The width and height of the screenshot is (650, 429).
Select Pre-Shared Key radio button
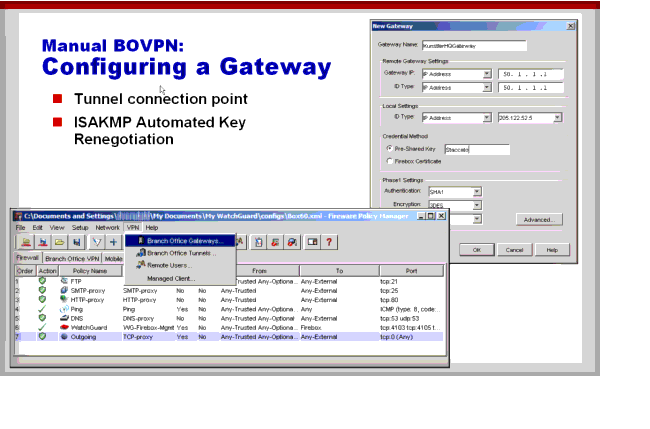(388, 149)
